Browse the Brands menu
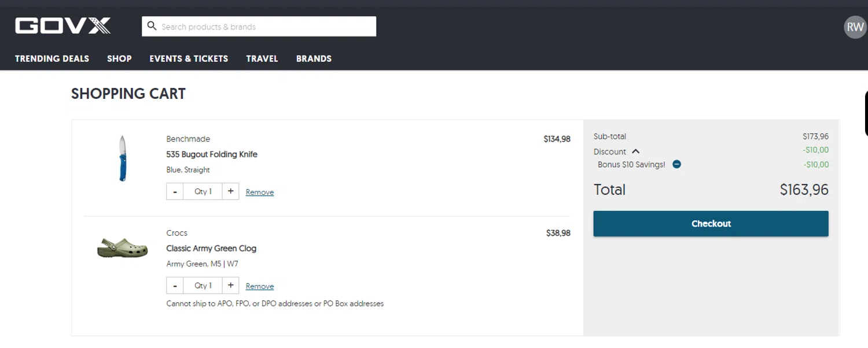 (314, 58)
